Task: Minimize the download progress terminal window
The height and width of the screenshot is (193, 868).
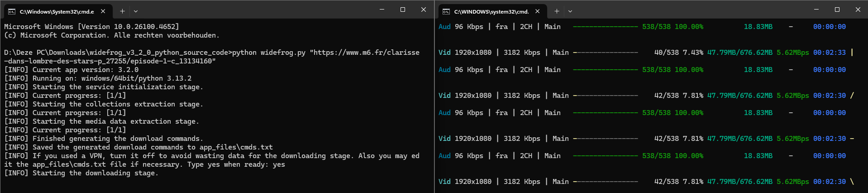Action: [x=816, y=10]
